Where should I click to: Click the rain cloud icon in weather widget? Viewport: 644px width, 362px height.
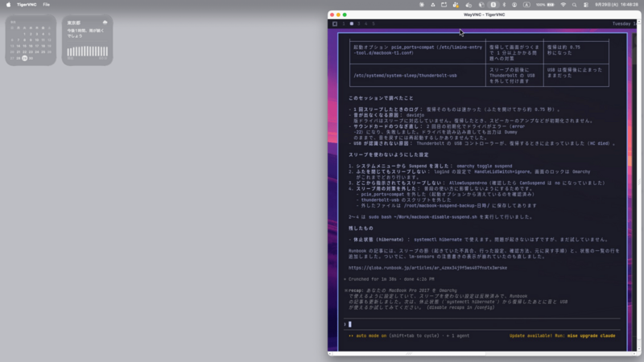105,23
